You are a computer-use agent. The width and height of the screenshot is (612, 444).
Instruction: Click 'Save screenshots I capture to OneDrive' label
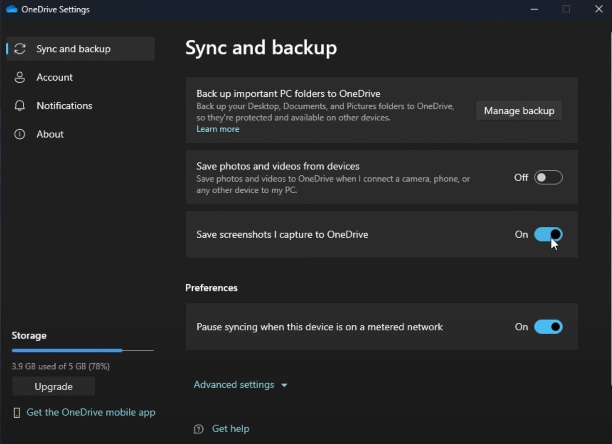pyautogui.click(x=282, y=234)
